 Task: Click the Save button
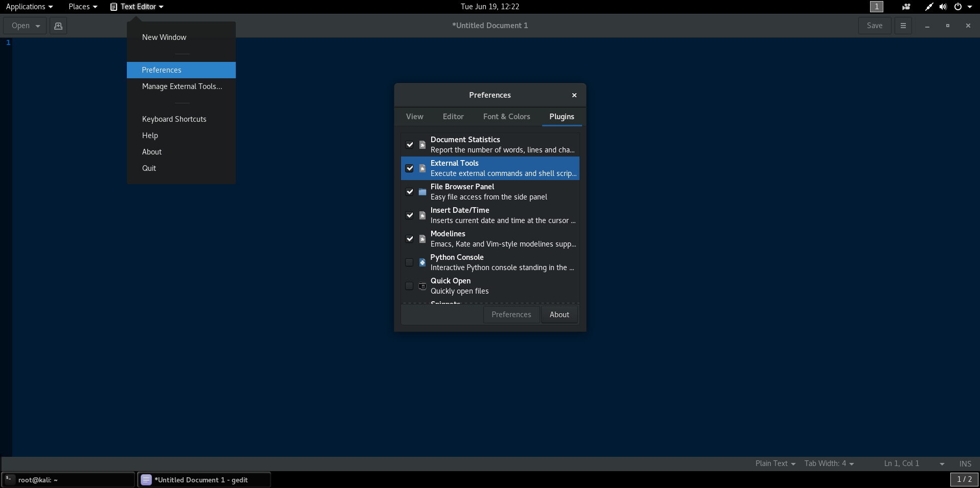click(874, 26)
